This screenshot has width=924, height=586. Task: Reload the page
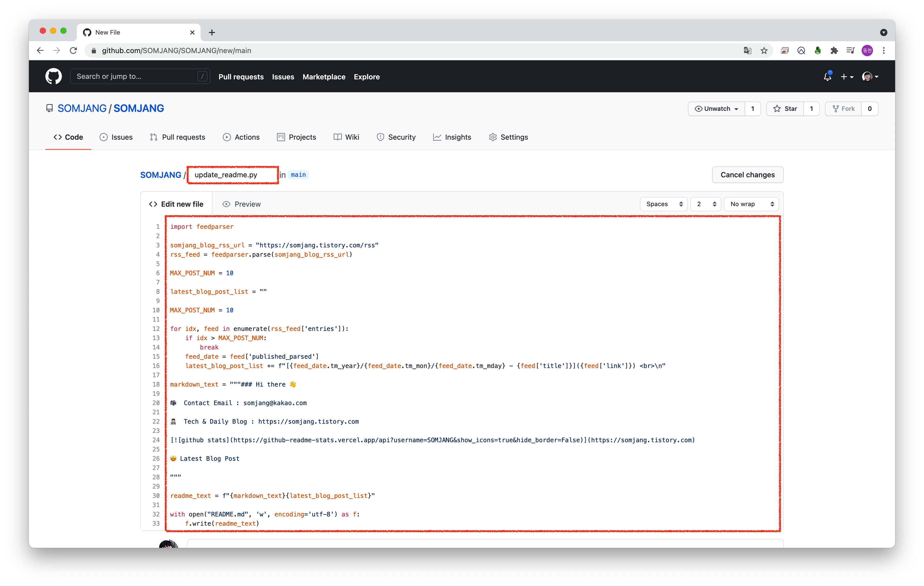73,51
